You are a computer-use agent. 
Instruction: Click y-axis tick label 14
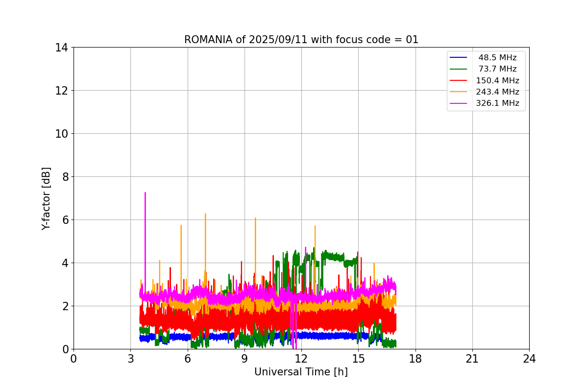(x=61, y=48)
